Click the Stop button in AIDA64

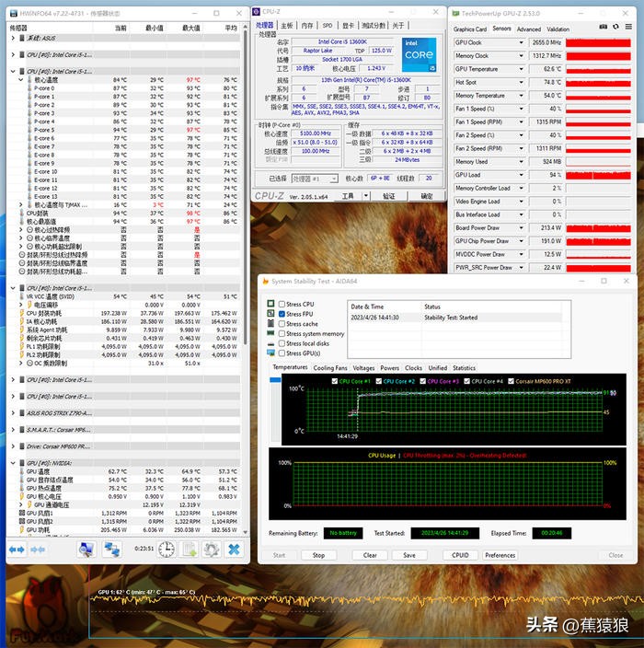click(318, 555)
